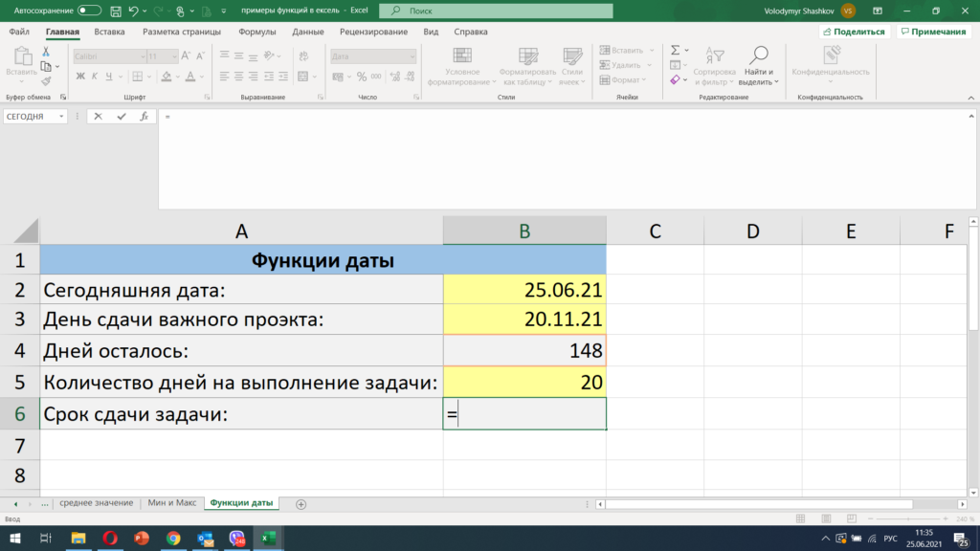
Task: Select row 4 header
Action: tap(20, 350)
